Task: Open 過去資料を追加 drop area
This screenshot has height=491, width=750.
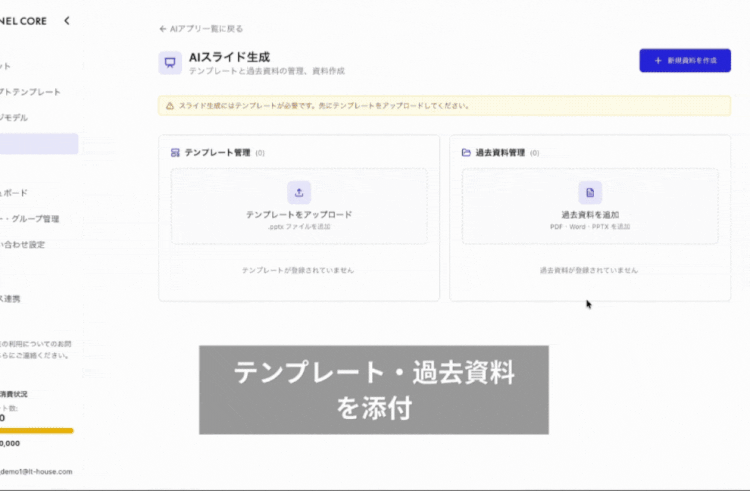Action: pos(590,206)
